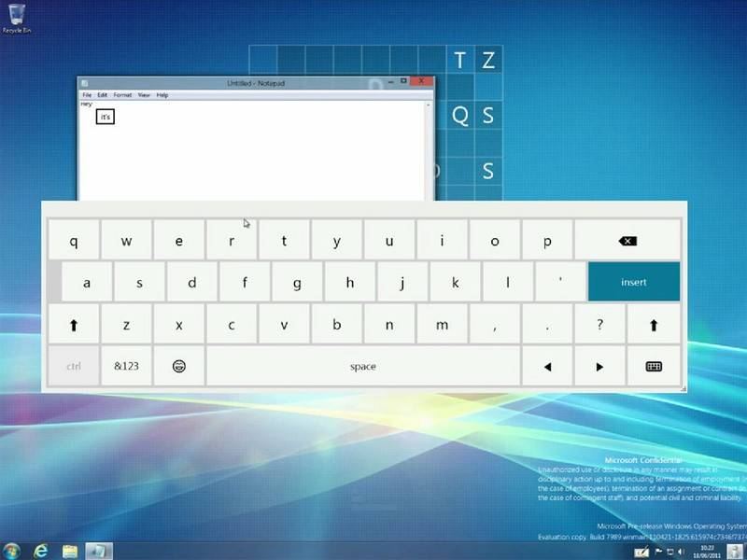The width and height of the screenshot is (747, 560).
Task: Open Internet Explorer from the taskbar
Action: pyautogui.click(x=42, y=550)
